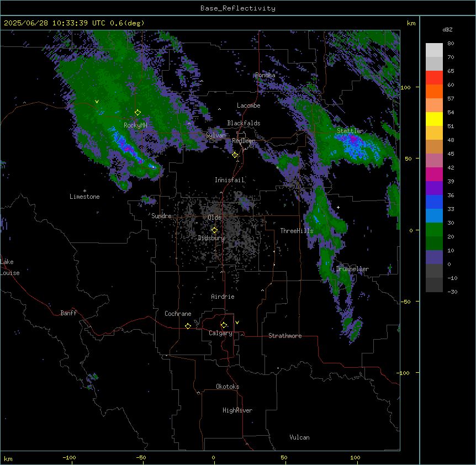The height and width of the screenshot is (465, 476).
Task: Click the Sylvan label
Action: coord(215,135)
